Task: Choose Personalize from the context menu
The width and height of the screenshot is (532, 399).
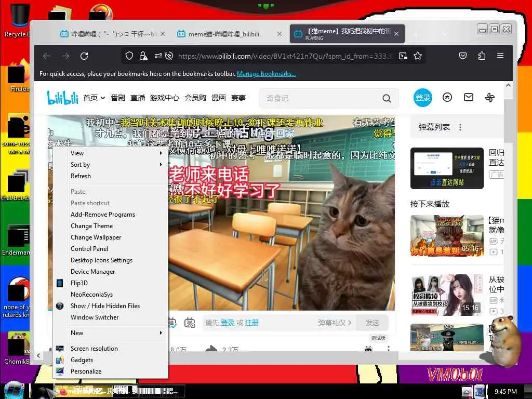Action: coord(111,371)
